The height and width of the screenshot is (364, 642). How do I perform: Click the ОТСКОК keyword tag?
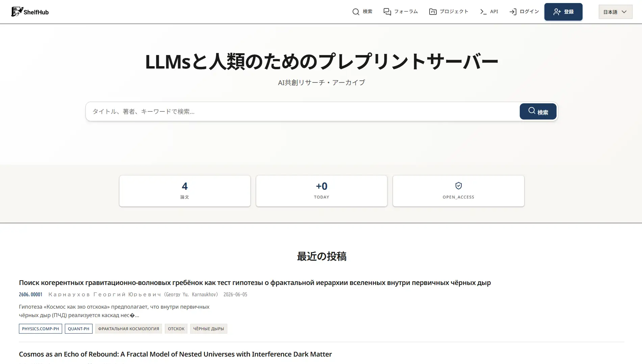(x=176, y=329)
